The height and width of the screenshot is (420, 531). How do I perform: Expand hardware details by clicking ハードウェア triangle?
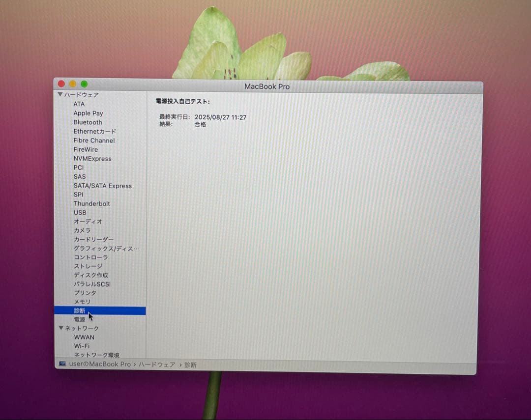[60, 95]
